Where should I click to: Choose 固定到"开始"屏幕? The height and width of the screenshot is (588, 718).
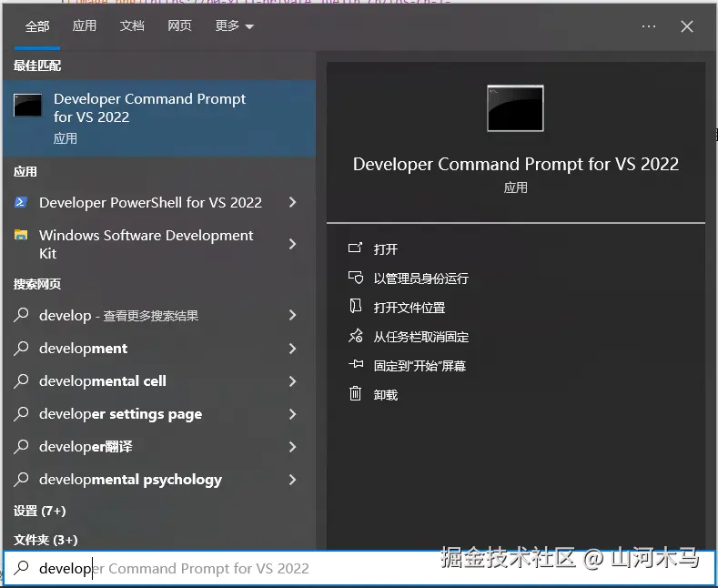420,366
